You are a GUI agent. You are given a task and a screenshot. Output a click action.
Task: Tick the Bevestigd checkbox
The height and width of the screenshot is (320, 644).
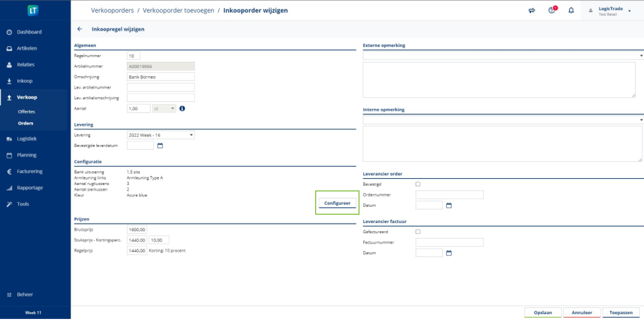418,184
